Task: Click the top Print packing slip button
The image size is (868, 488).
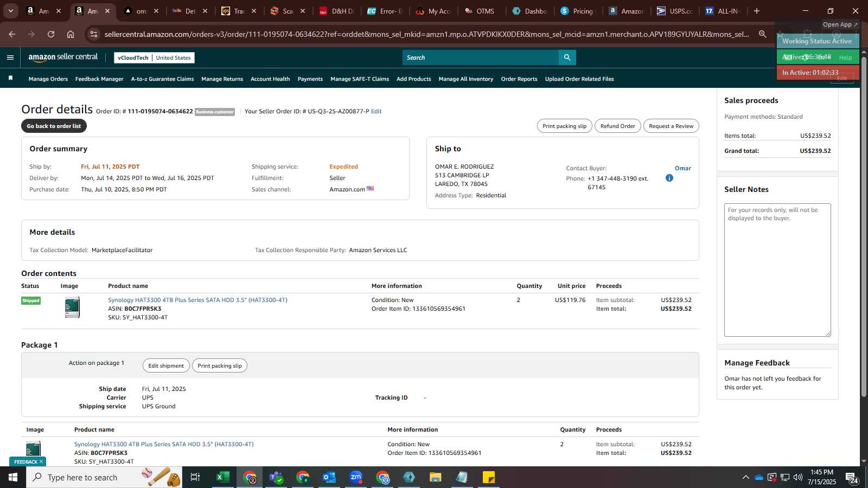Action: click(565, 126)
